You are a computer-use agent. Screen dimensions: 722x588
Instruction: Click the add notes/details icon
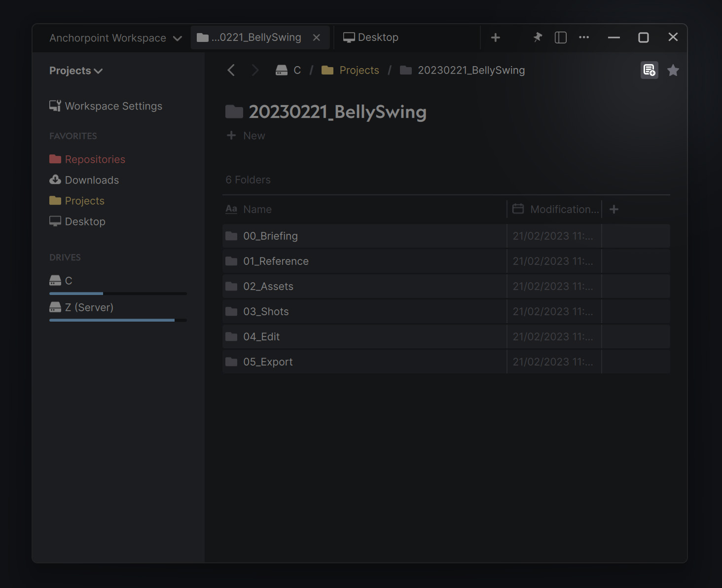coord(649,71)
